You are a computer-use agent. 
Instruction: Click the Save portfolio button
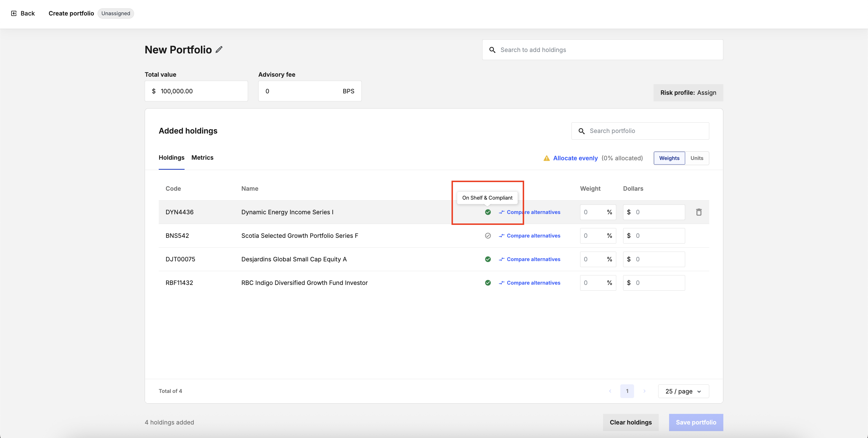[x=696, y=422]
